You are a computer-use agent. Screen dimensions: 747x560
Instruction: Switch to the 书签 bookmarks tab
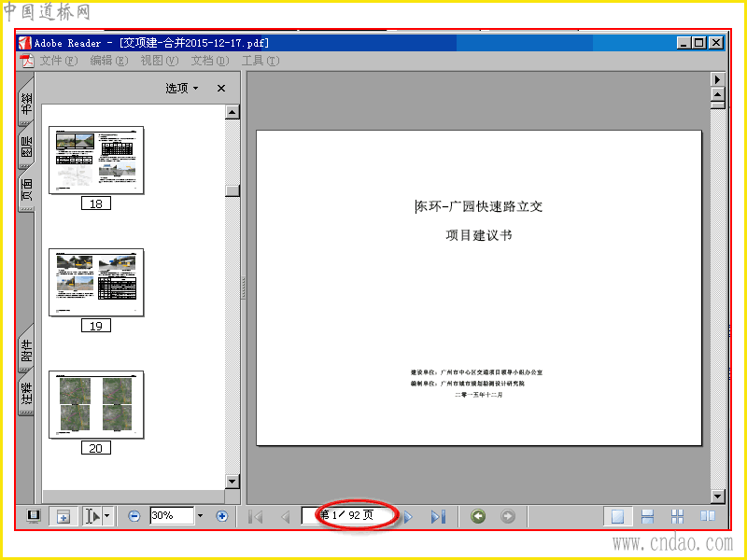pos(27,103)
